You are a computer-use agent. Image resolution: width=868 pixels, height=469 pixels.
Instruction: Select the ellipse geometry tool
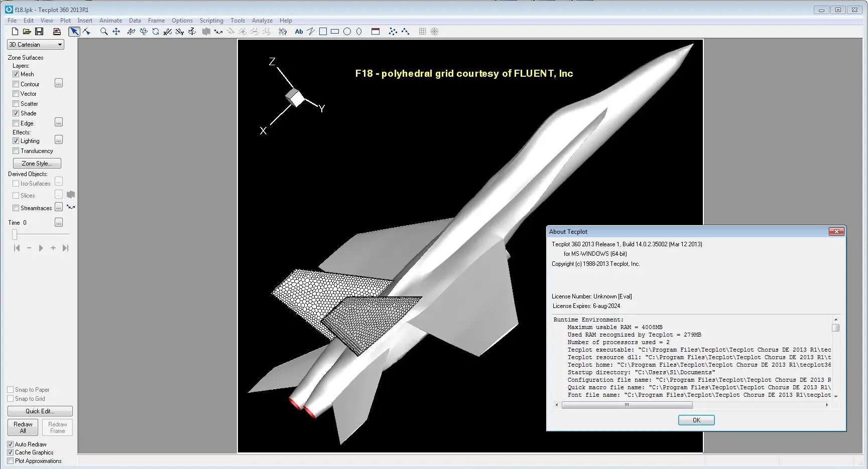pos(359,31)
